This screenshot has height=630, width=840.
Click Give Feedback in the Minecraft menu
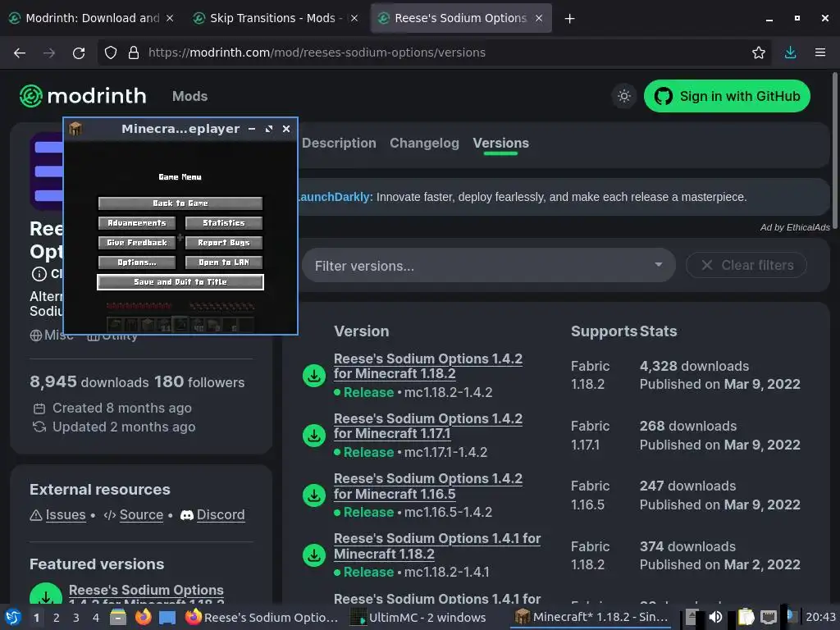[137, 243]
